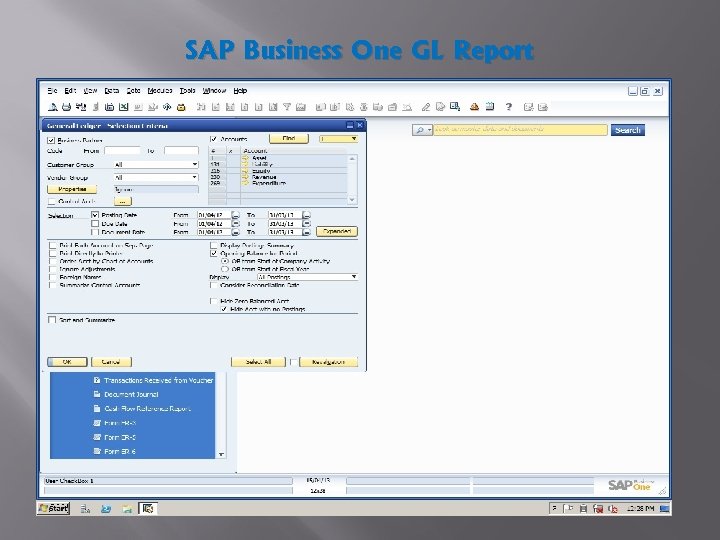
Task: Click the Find button for accounts
Action: point(289,139)
